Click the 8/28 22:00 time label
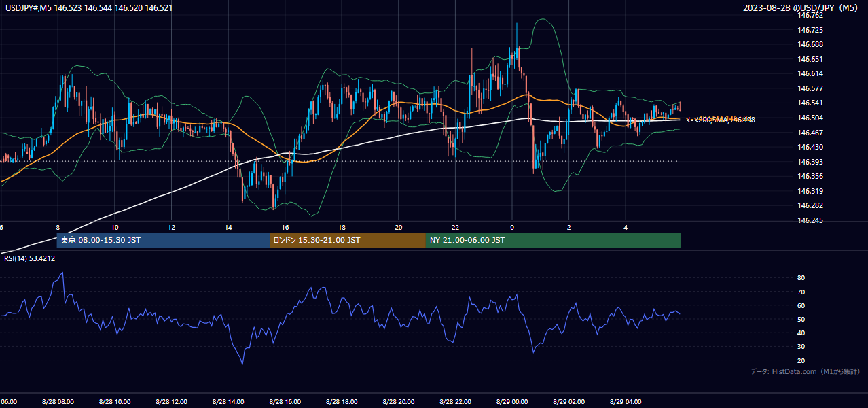The width and height of the screenshot is (868, 408). (x=456, y=401)
